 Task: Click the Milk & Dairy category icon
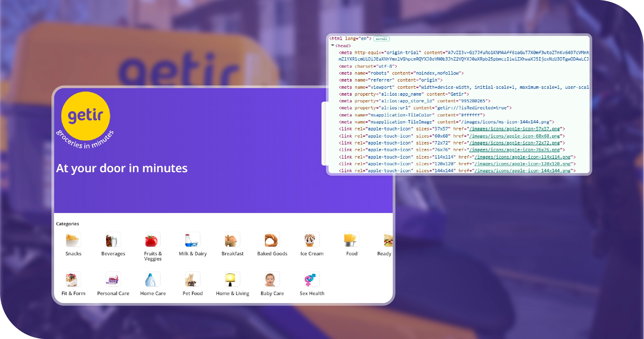[192, 240]
